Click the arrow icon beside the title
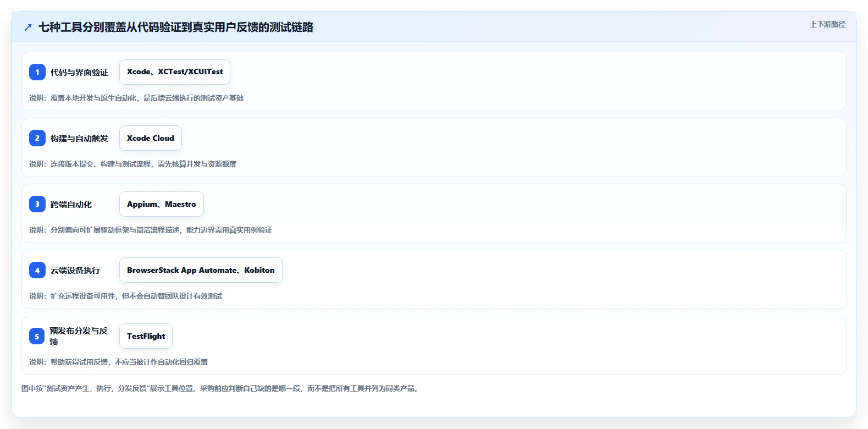 pos(28,27)
